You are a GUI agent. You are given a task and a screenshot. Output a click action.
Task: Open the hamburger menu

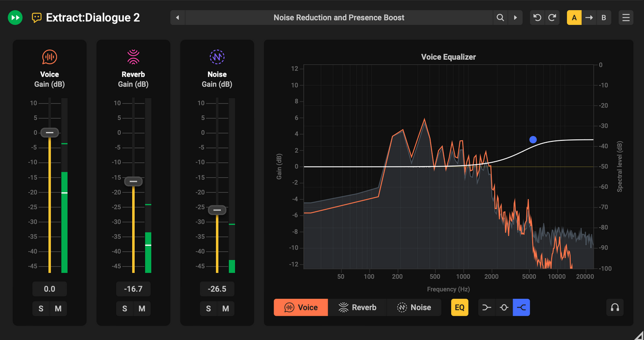(626, 18)
